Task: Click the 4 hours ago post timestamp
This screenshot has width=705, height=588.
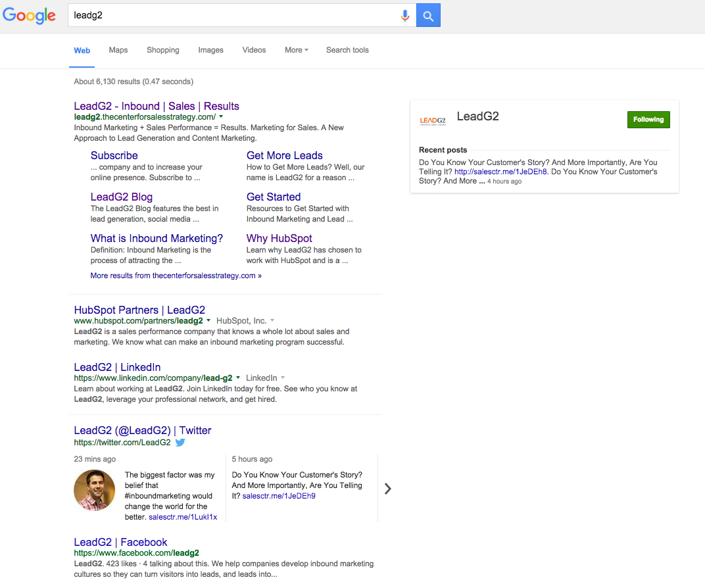Action: [x=504, y=182]
